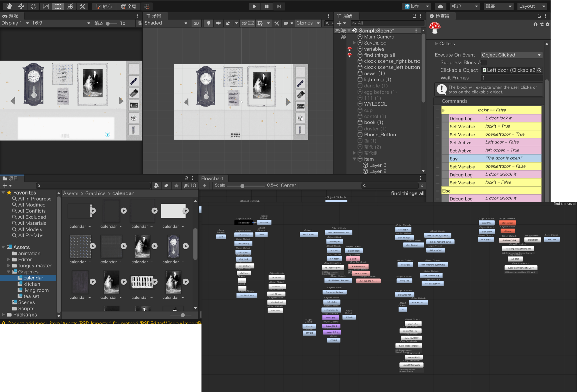Select the Hand tool in toolbar
The height and width of the screenshot is (392, 577).
(9, 6)
